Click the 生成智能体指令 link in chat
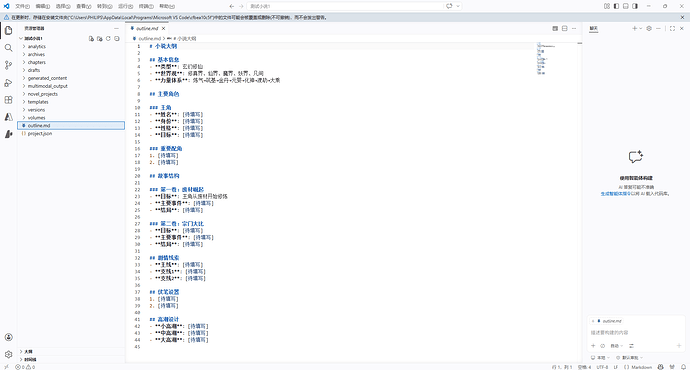The image size is (690, 370). tap(616, 194)
